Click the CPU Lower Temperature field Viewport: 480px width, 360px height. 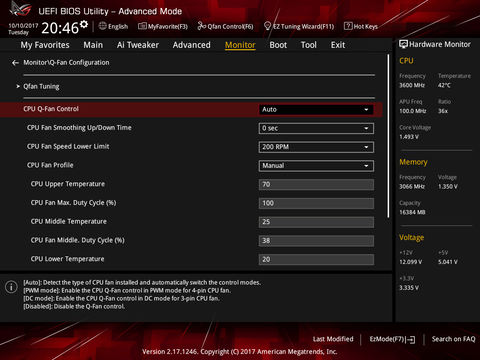tap(316, 259)
